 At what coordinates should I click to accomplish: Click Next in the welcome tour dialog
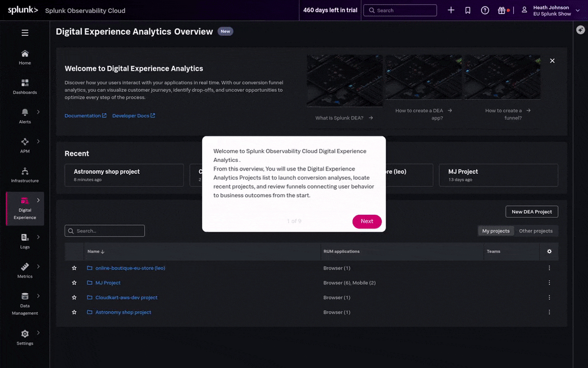coord(367,221)
